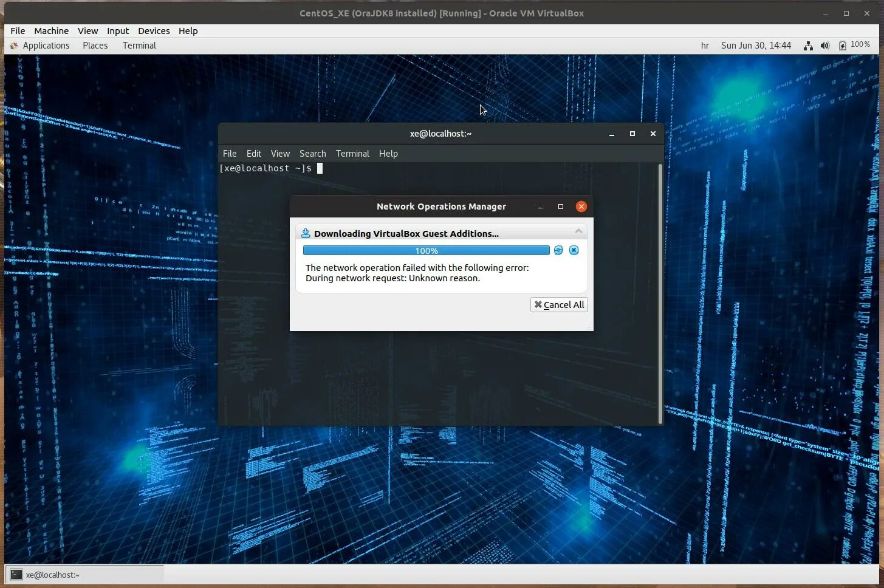The width and height of the screenshot is (884, 588).
Task: Open the date and time calendar
Action: click(756, 46)
